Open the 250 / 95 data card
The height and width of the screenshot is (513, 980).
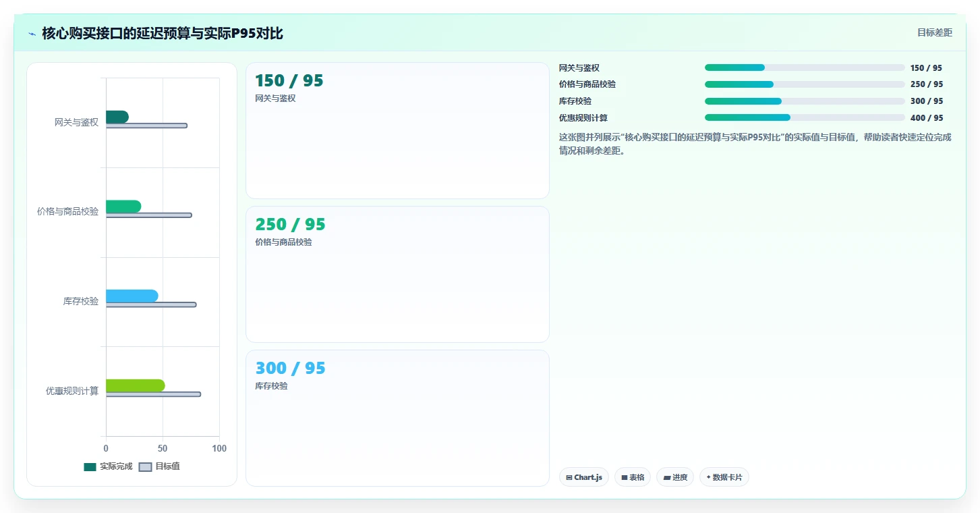point(397,274)
